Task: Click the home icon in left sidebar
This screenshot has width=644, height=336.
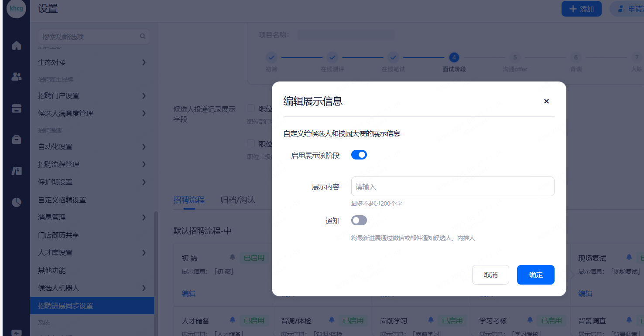Action: point(17,45)
